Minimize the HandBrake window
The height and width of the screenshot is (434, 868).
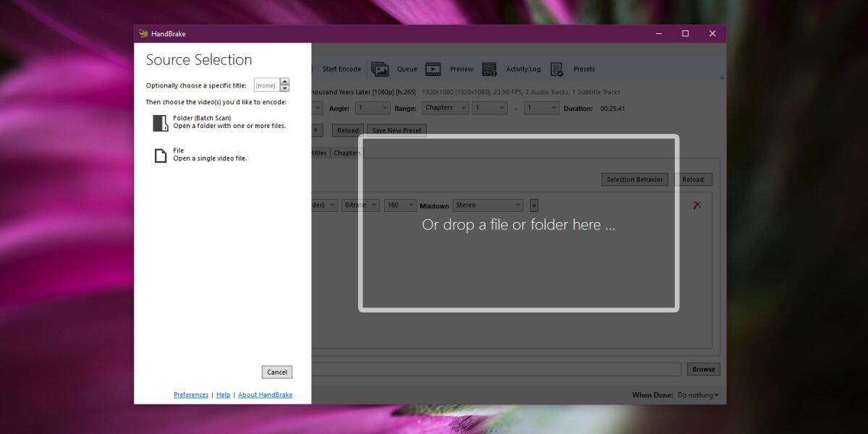coord(658,33)
